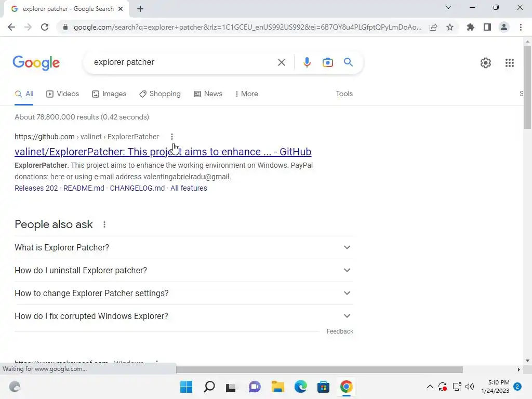Open the tab search dropdown arrow
532x399 pixels.
[x=448, y=7]
